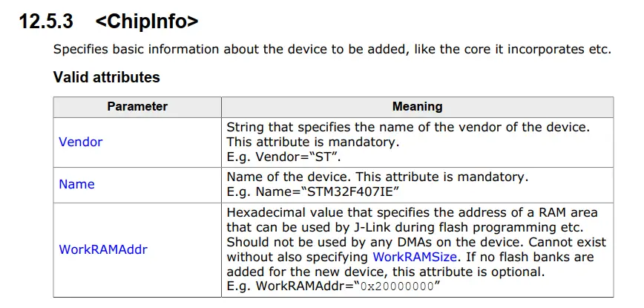Click the Vendor parameter link
Screen dimensions: 644x308
pos(80,142)
